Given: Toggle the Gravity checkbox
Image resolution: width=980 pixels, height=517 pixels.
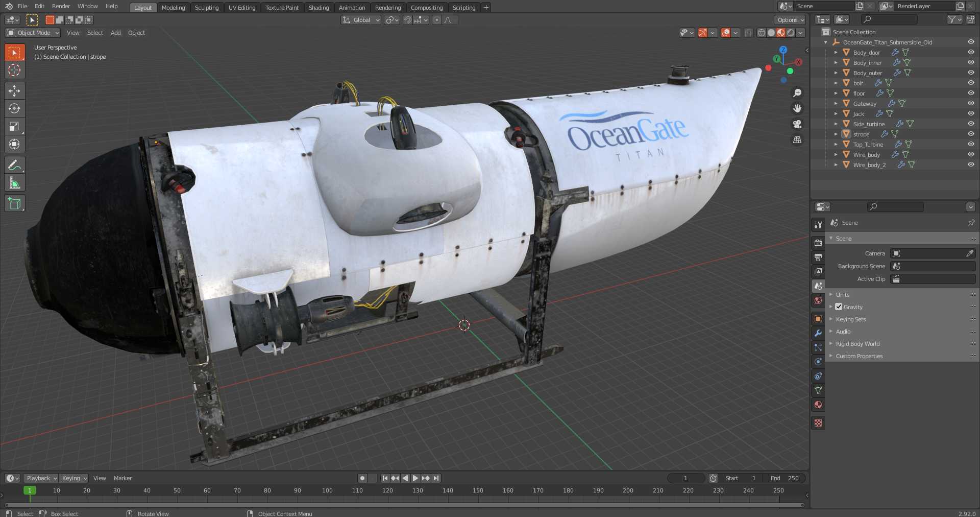Looking at the screenshot, I should pos(839,307).
